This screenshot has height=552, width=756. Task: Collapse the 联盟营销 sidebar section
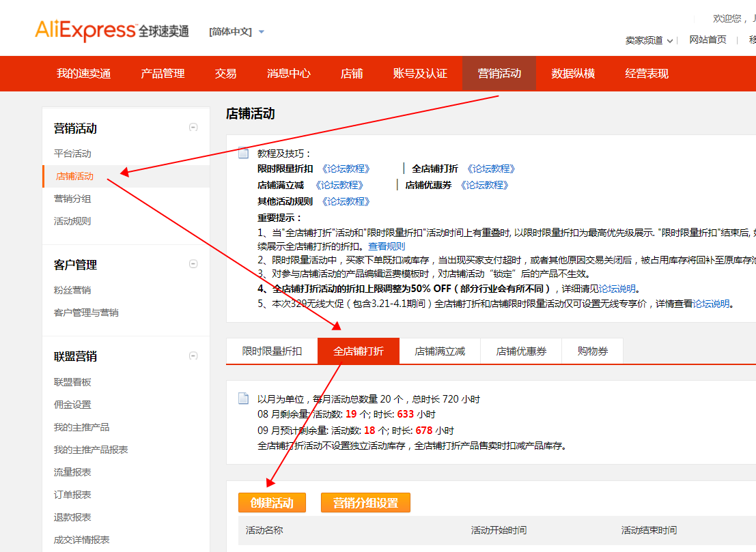click(193, 356)
